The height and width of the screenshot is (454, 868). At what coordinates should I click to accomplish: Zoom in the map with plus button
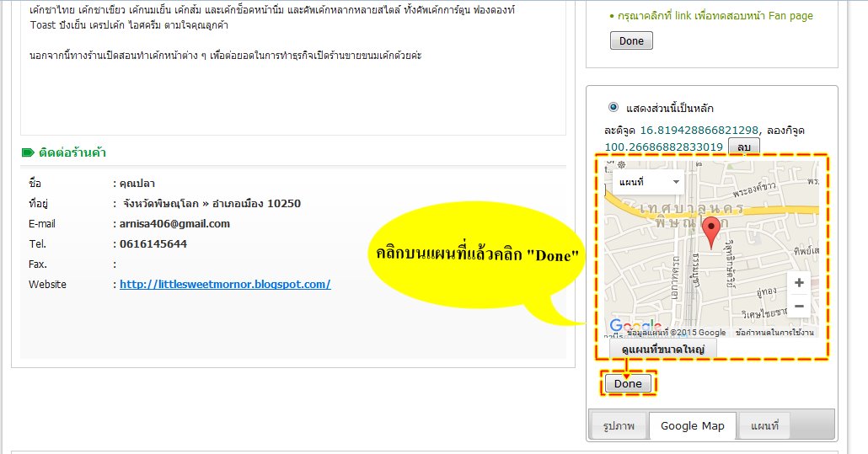[799, 283]
